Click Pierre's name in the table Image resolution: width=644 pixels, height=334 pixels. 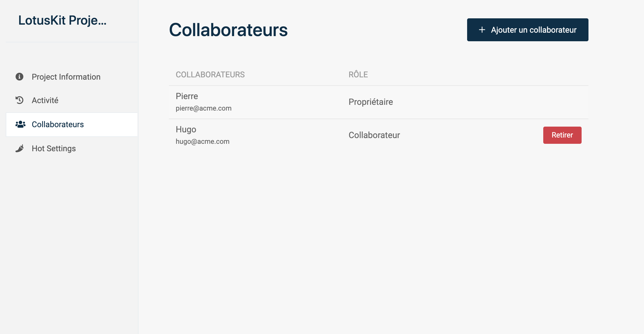pyautogui.click(x=187, y=96)
